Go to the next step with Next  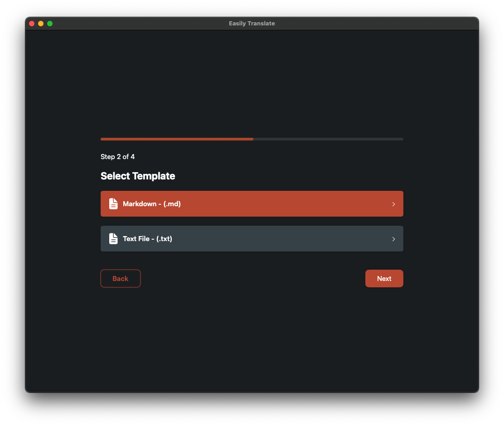tap(384, 278)
